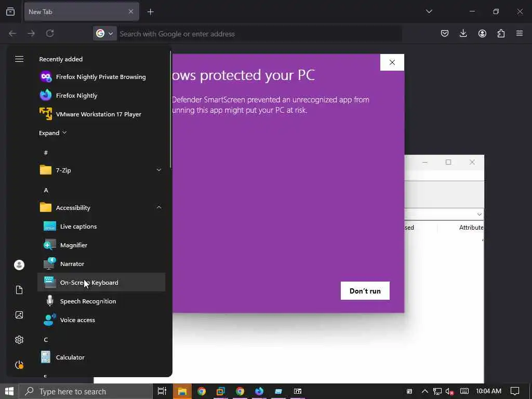The width and height of the screenshot is (532, 399).
Task: Expand the Start menu hamburger navigation
Action: pos(19,59)
